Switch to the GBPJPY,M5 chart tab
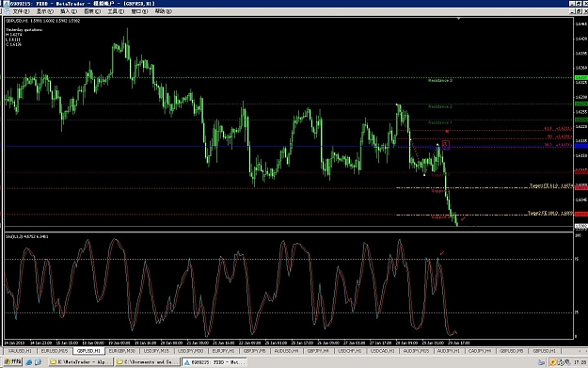The width and height of the screenshot is (588, 368). click(255, 351)
